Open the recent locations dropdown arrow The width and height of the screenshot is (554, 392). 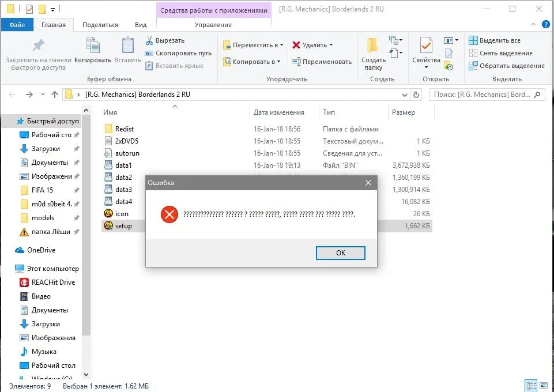click(43, 95)
